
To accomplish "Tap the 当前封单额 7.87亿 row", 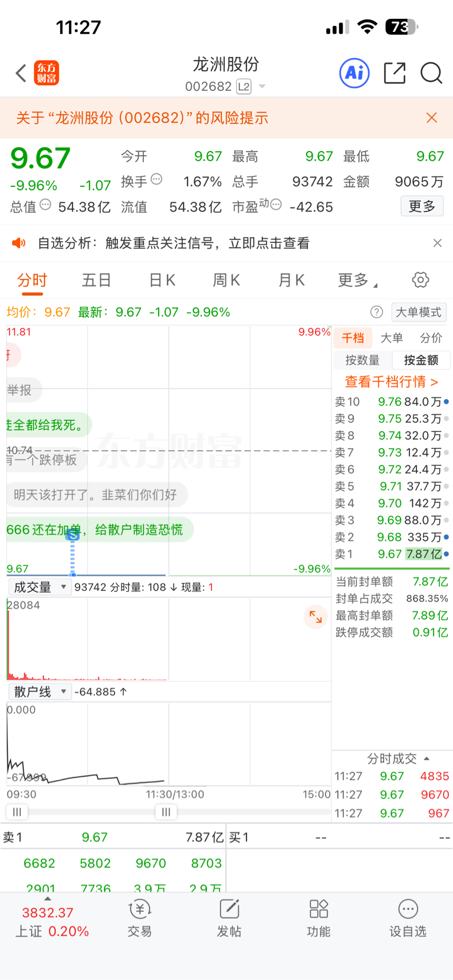I will coord(392,581).
